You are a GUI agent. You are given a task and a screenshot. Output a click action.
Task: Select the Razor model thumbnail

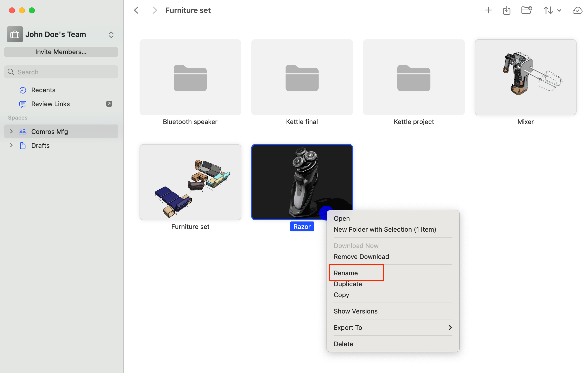[x=302, y=182]
